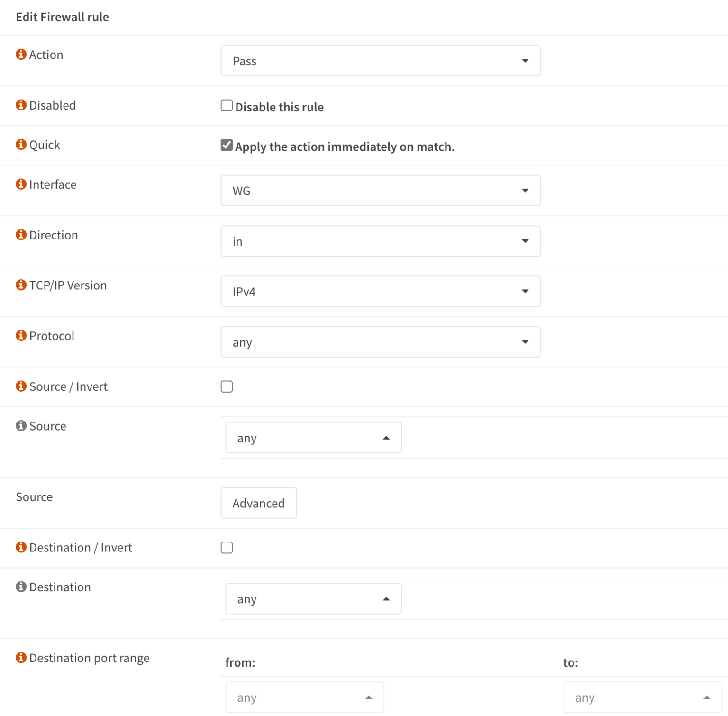Click the Destination info icon
This screenshot has height=716, width=728.
pyautogui.click(x=21, y=587)
